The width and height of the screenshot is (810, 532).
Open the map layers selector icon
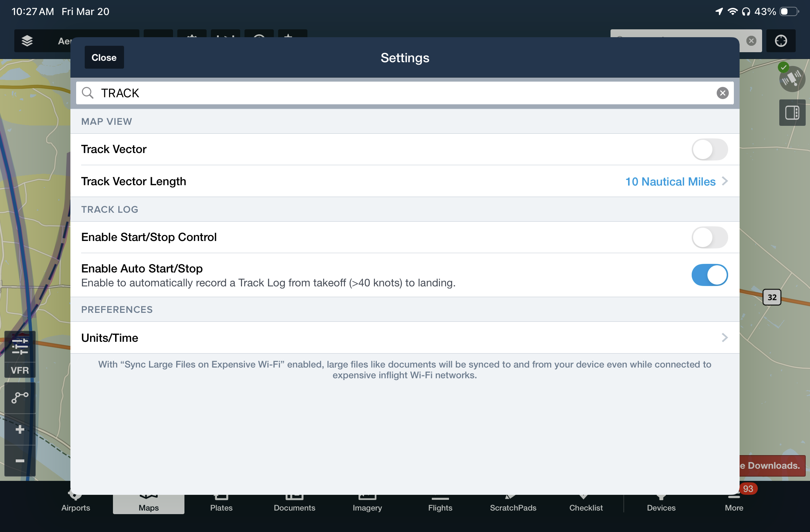point(27,41)
